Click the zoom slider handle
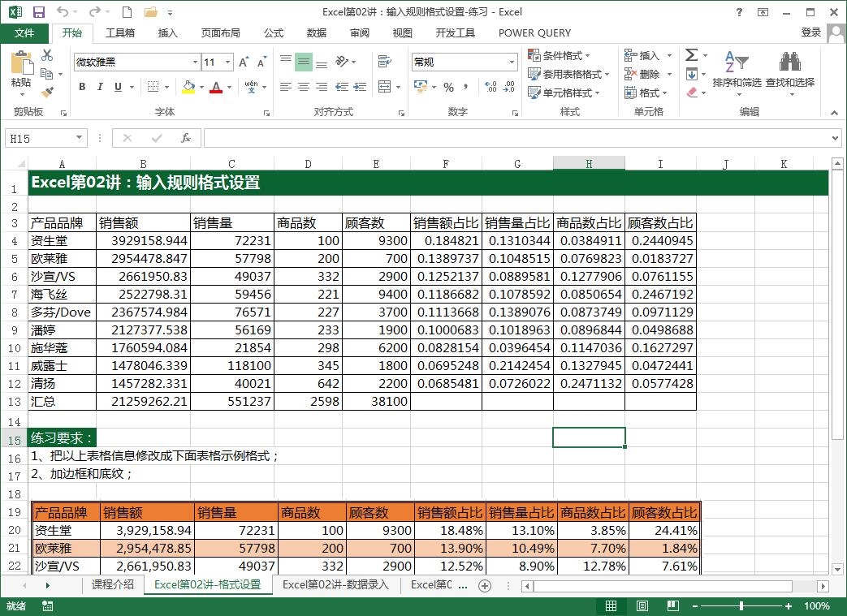 741,606
